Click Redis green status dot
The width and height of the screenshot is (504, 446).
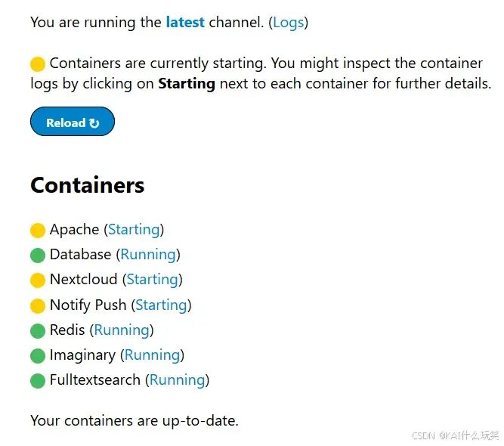[38, 331]
